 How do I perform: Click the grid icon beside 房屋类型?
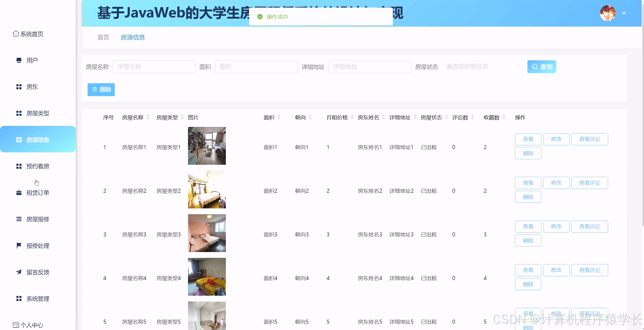tap(19, 113)
